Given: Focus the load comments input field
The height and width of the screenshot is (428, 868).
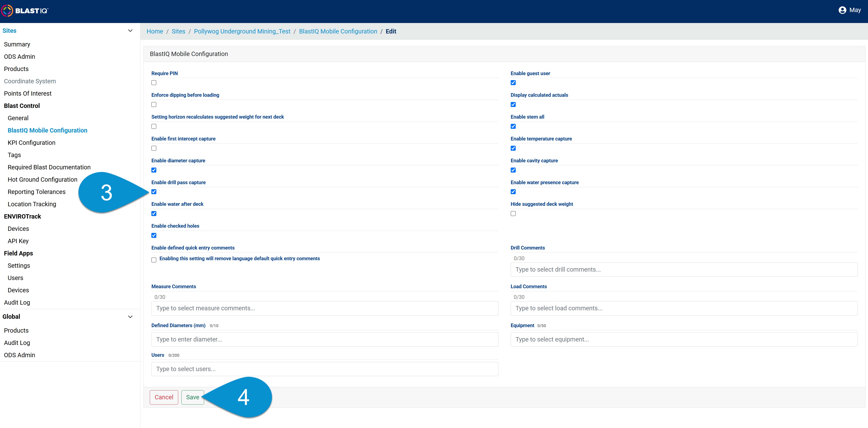Looking at the screenshot, I should 684,308.
